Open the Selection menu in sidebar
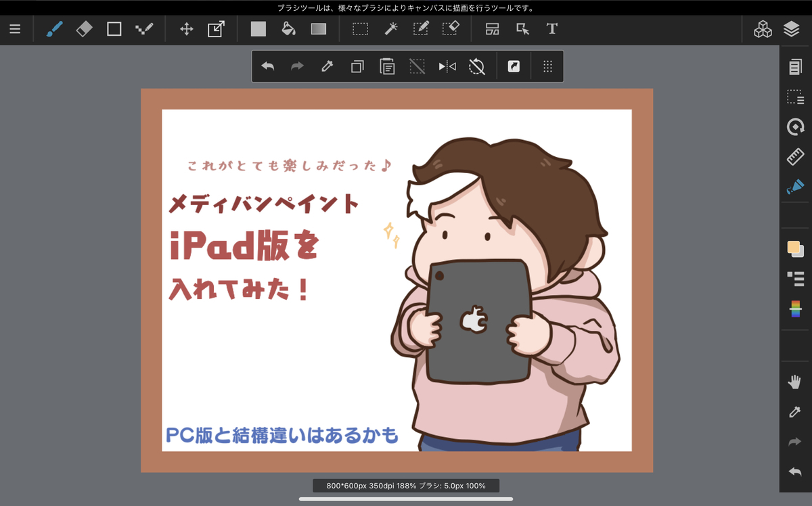 795,97
